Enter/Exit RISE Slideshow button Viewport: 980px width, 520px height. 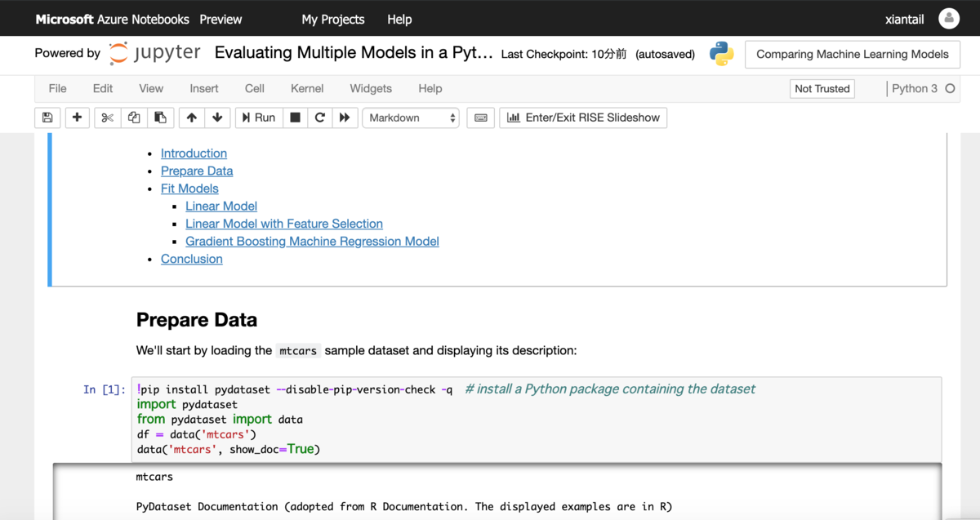coord(583,118)
